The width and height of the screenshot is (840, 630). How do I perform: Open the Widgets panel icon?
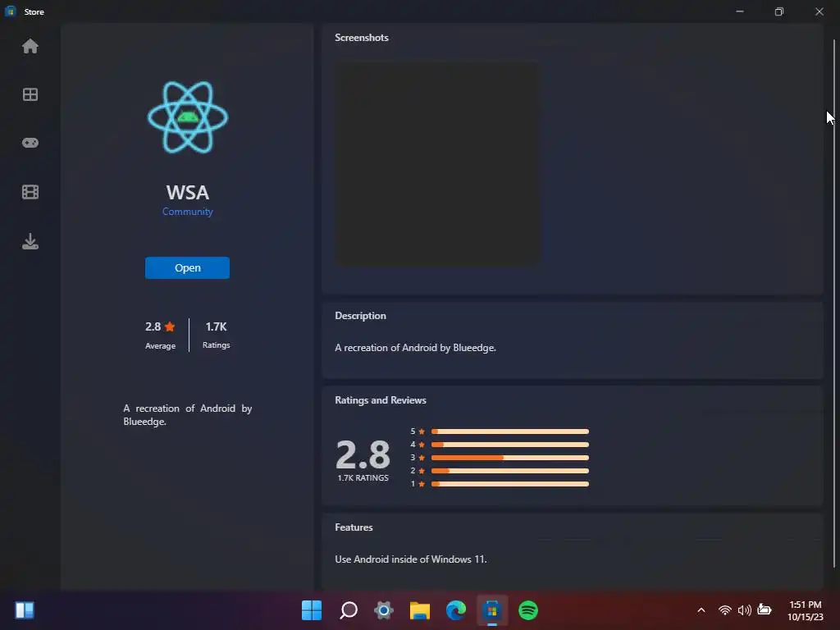pos(25,610)
